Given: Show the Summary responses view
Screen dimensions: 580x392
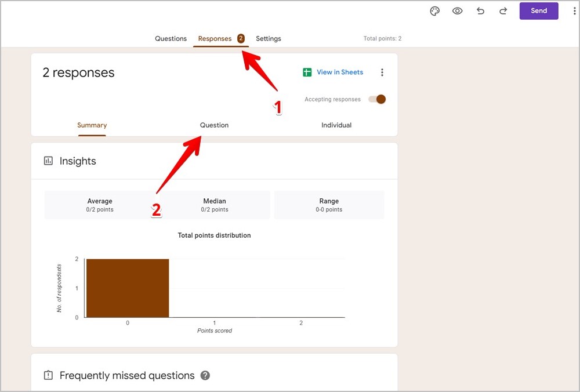Looking at the screenshot, I should pos(92,125).
